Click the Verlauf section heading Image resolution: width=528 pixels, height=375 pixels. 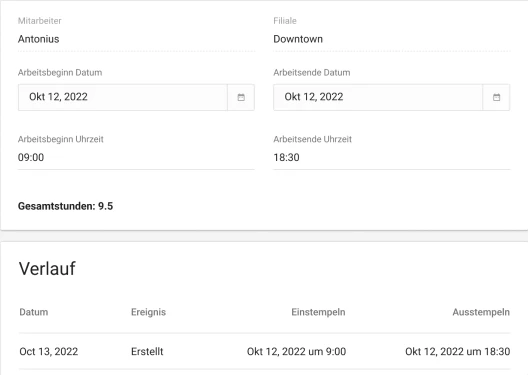(47, 269)
